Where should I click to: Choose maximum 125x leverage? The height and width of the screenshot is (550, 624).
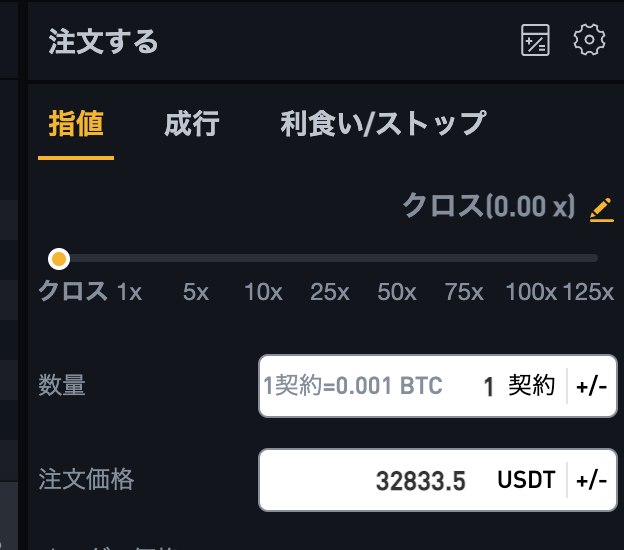pos(589,292)
